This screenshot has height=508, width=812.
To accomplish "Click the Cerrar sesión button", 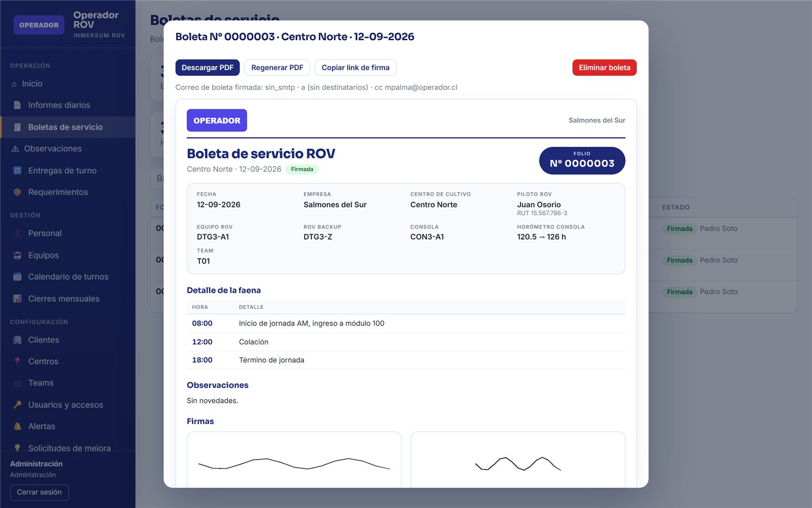I will [x=39, y=492].
